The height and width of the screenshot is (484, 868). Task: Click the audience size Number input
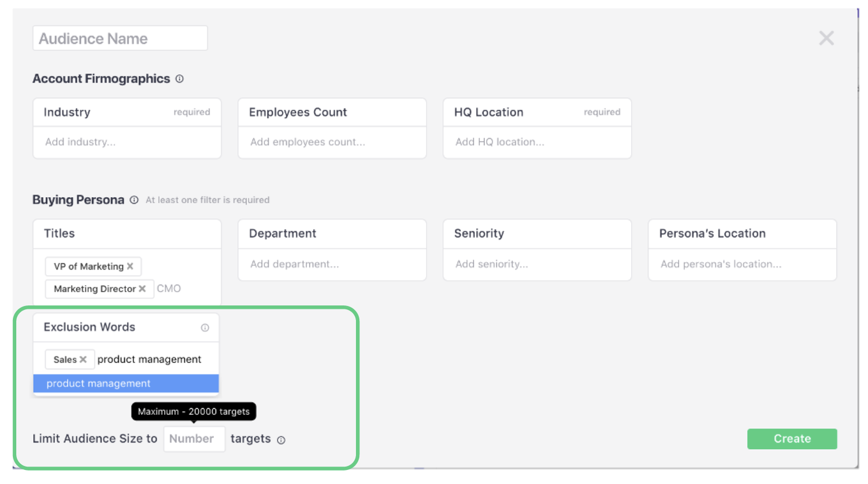point(194,439)
